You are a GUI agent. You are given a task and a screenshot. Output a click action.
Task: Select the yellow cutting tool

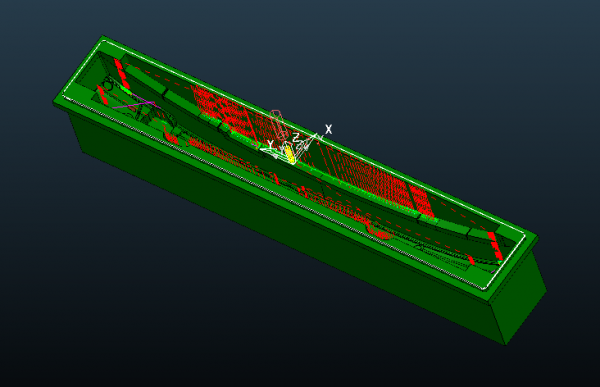[290, 154]
